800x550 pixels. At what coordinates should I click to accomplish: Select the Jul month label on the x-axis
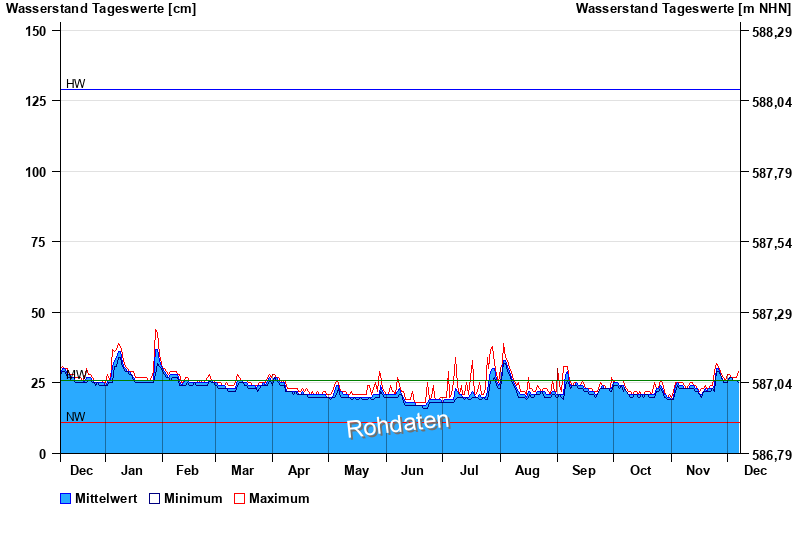(x=470, y=470)
